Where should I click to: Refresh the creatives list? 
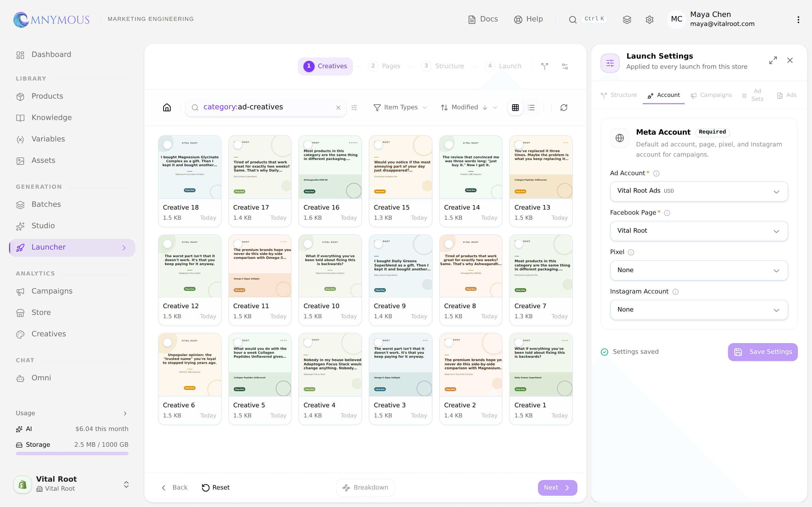pos(564,107)
